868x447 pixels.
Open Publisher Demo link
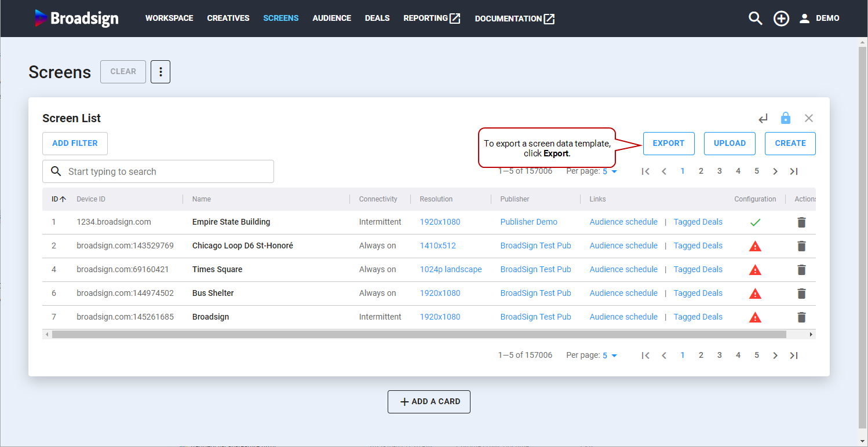(x=529, y=222)
